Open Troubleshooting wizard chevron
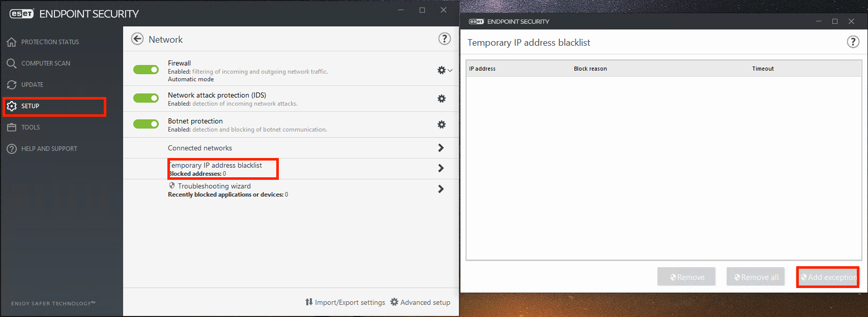This screenshot has height=317, width=868. click(x=441, y=189)
